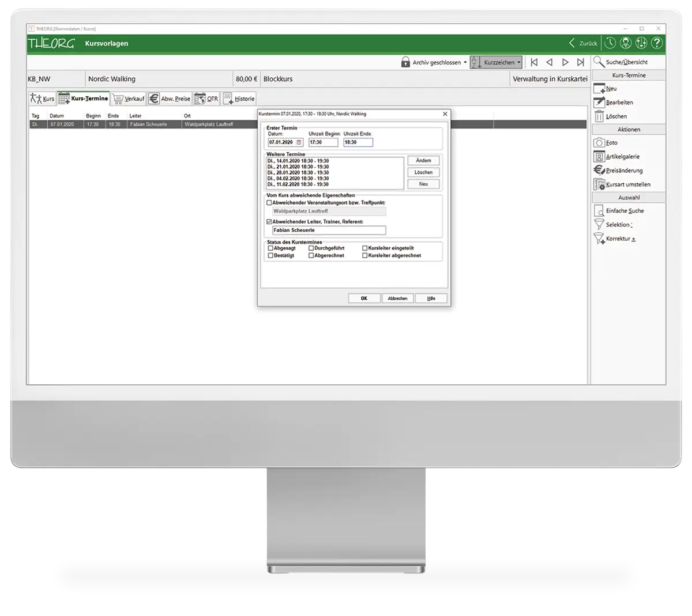Click the user profile icon in header

tap(626, 43)
